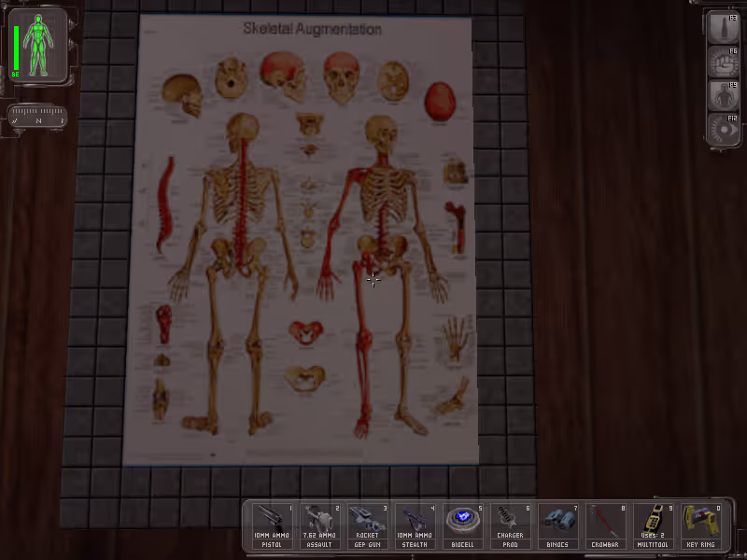Select the Stealth pistol in slot 4
Screen dimensions: 747x560
coord(416,523)
